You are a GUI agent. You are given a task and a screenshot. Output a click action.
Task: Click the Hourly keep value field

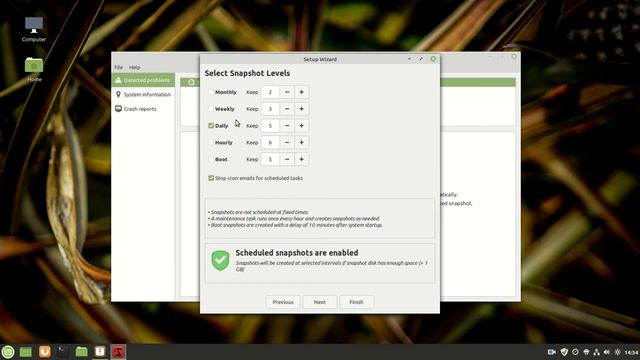click(x=270, y=142)
